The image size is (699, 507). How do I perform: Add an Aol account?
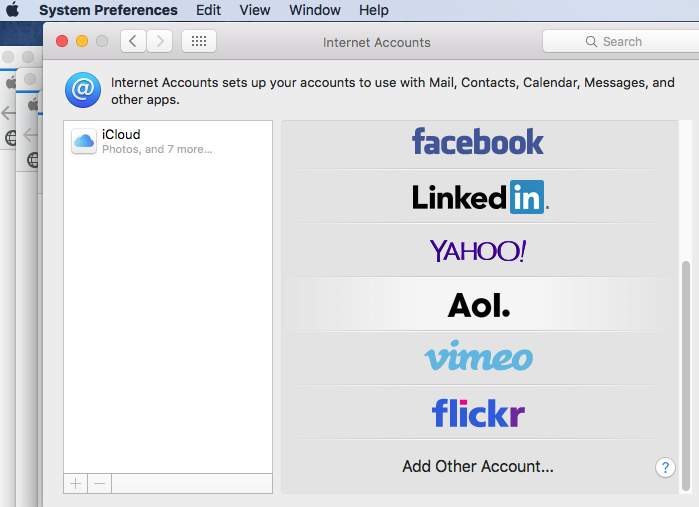pyautogui.click(x=478, y=305)
